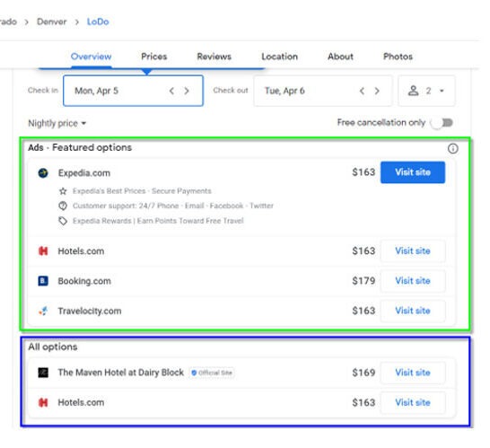Image resolution: width=490 pixels, height=448 pixels.
Task: Click the $169 Maven Hotel price
Action: pos(363,373)
